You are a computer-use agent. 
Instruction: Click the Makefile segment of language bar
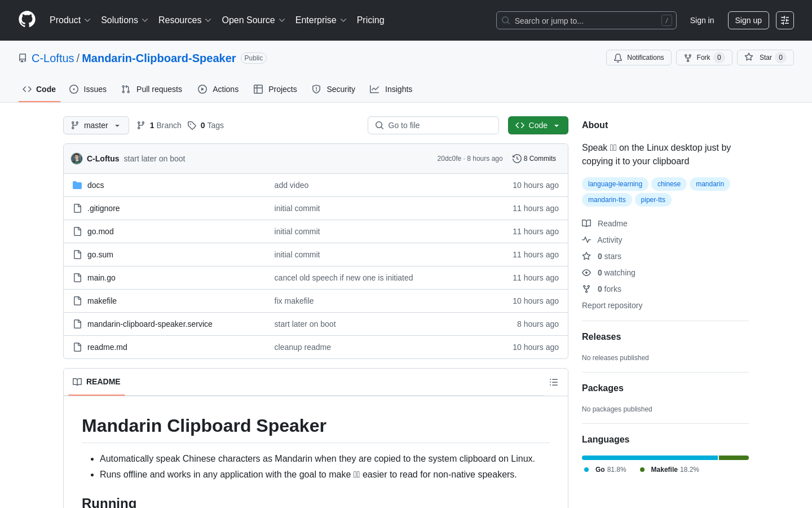click(x=734, y=458)
